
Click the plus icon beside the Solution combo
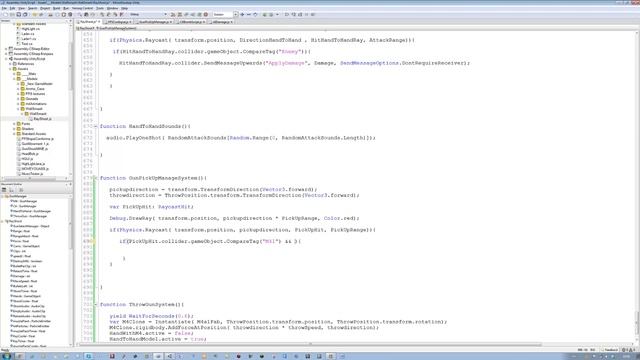(242, 14)
